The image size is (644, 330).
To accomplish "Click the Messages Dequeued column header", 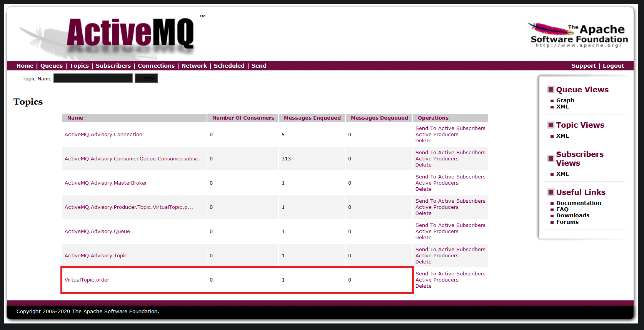I will tap(379, 118).
